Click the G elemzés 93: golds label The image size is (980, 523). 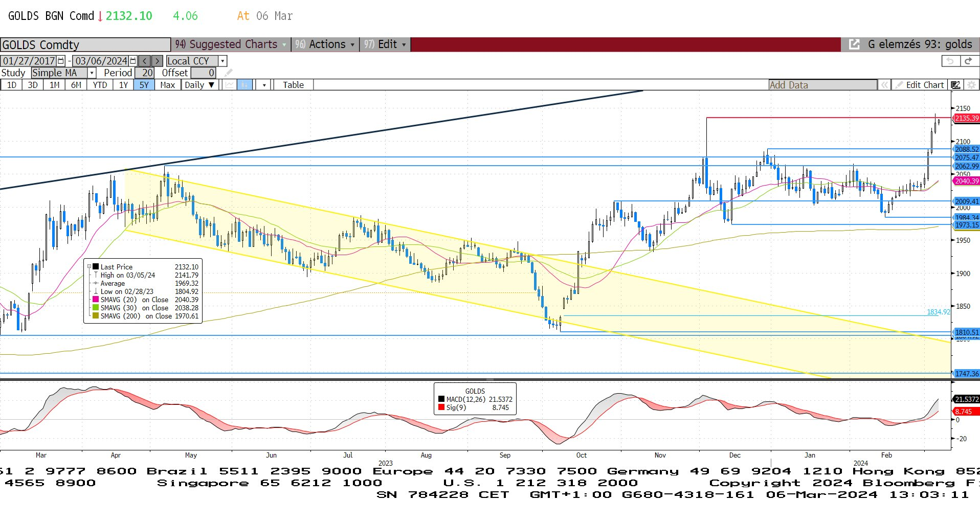tap(920, 44)
